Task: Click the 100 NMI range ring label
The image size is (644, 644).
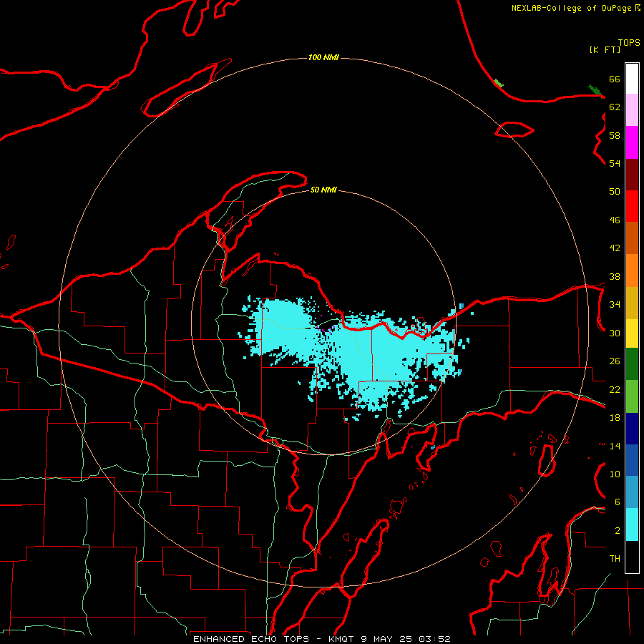Action: pyautogui.click(x=323, y=57)
